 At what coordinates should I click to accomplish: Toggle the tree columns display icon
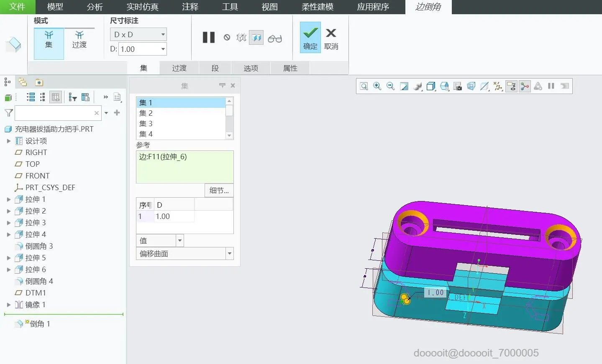click(55, 97)
